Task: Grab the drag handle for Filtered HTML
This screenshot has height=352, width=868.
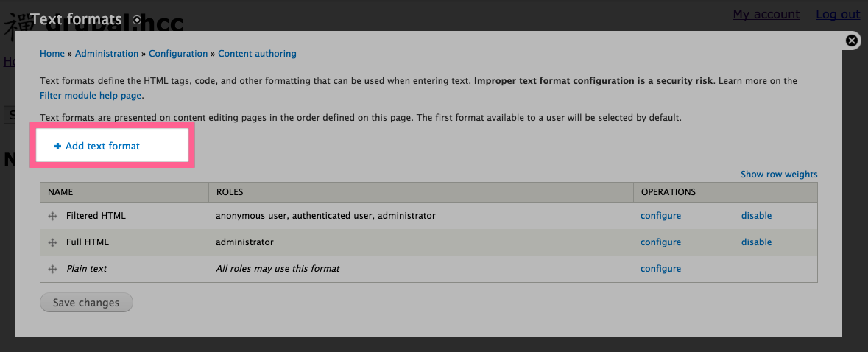Action: tap(53, 216)
